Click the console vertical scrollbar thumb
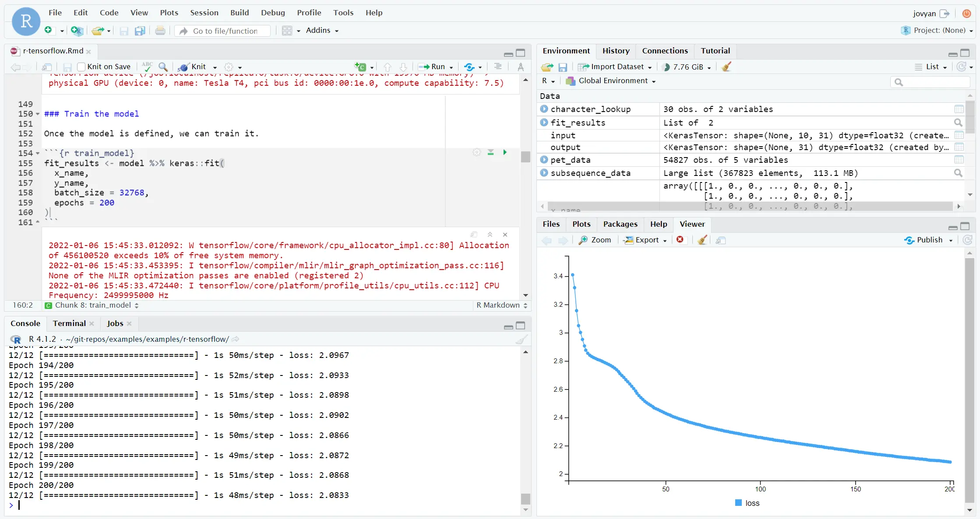Viewport: 980px width, 519px height. [525, 499]
